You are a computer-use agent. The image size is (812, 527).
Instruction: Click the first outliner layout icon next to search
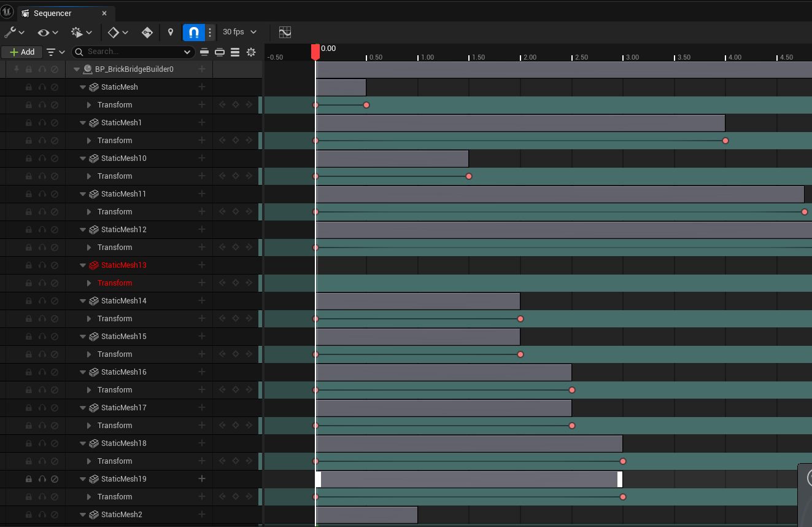pos(204,52)
